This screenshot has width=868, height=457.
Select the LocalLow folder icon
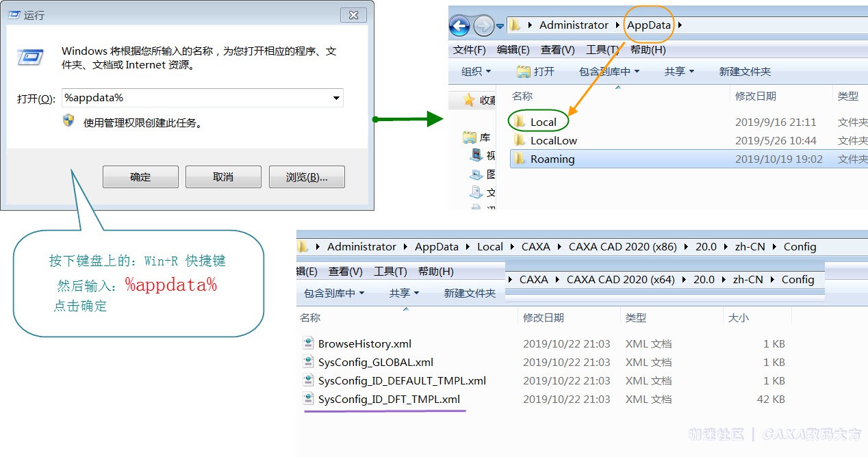520,140
